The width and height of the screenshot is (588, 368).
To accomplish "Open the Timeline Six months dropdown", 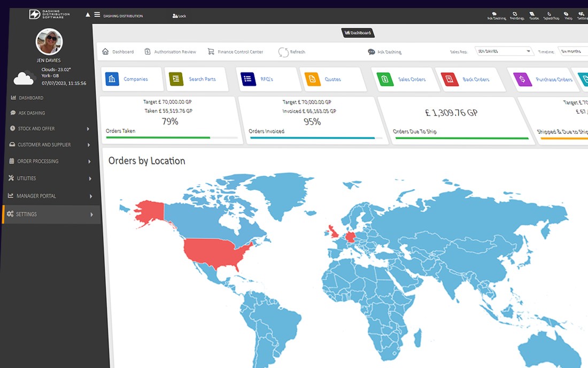I will point(573,51).
